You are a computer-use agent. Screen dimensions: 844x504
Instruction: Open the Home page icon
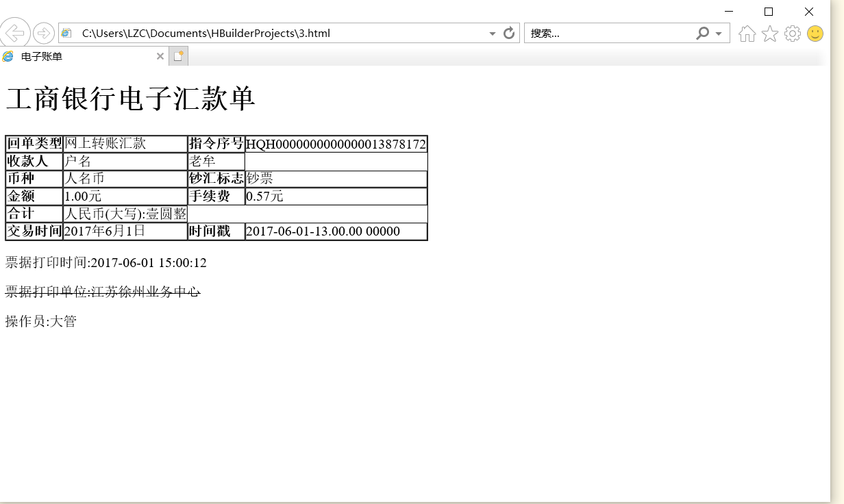[747, 34]
